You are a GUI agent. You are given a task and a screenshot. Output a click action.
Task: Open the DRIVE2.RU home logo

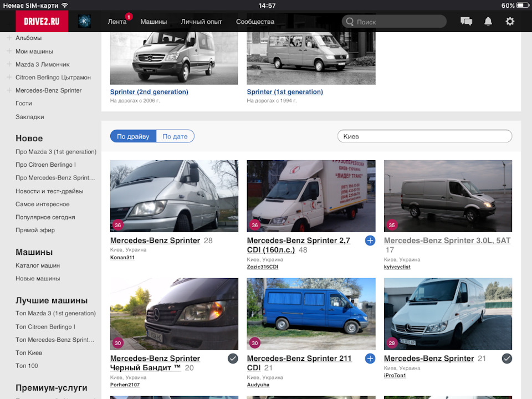42,22
